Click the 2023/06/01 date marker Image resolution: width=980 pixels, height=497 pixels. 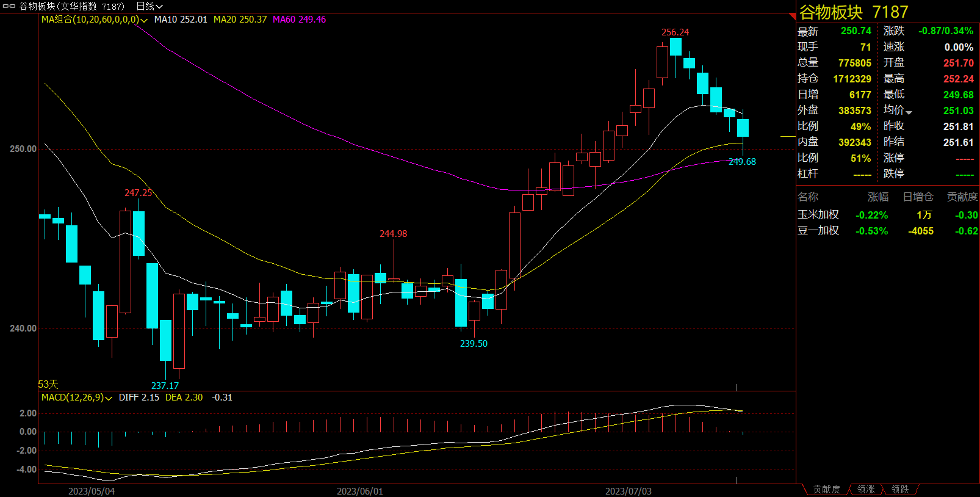(x=360, y=492)
